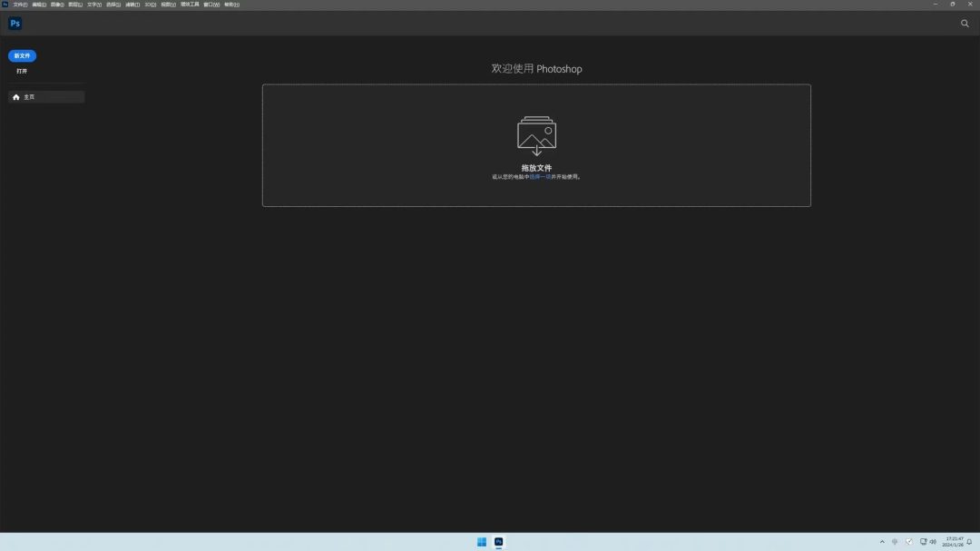This screenshot has height=551, width=980.
Task: Open the 窗口 (Window) menu
Action: coord(211,5)
